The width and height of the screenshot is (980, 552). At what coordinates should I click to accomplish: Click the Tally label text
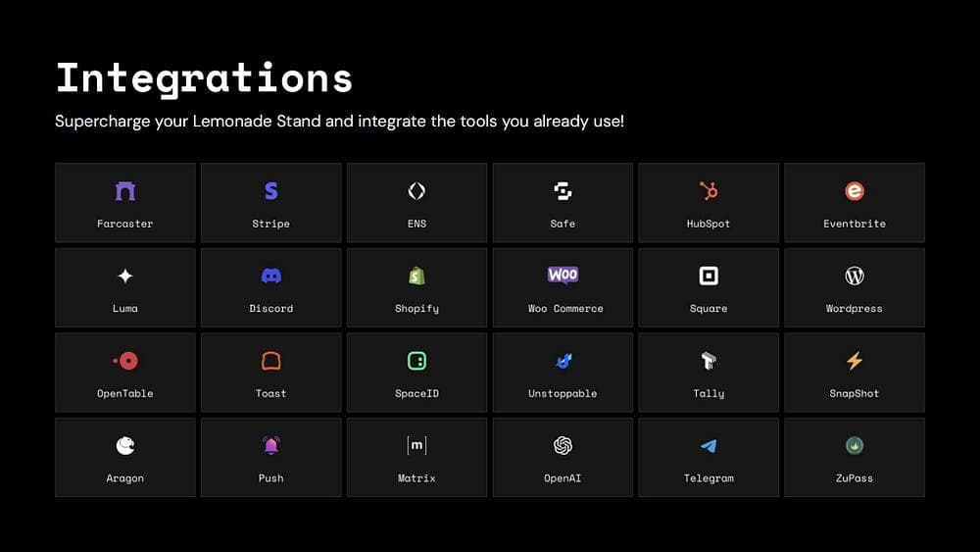coord(709,394)
